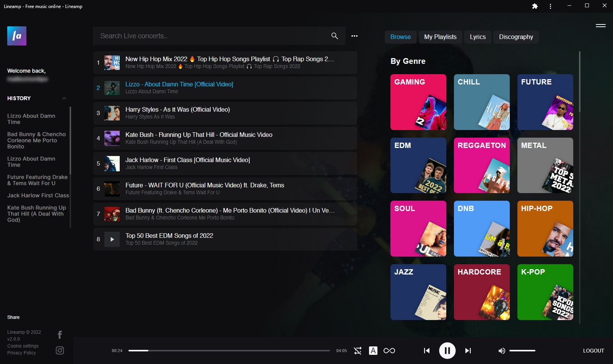Click the LOGOUT button

tap(593, 351)
